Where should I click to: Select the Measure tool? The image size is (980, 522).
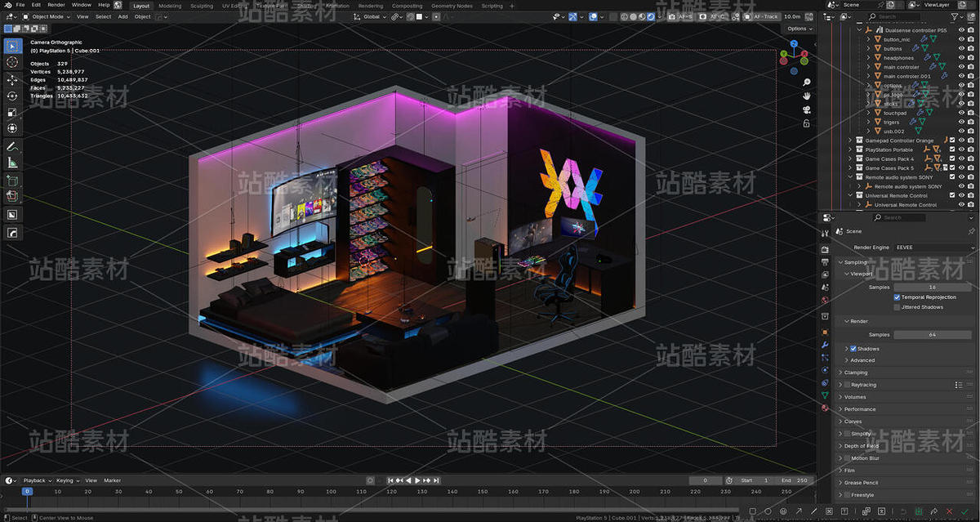pyautogui.click(x=12, y=163)
